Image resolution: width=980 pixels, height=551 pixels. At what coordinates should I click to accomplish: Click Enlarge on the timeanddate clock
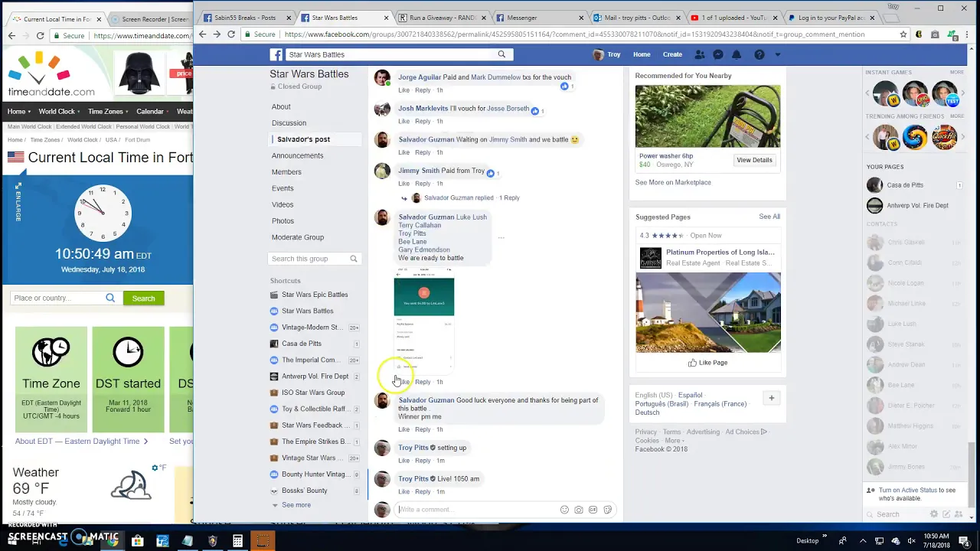pyautogui.click(x=18, y=201)
